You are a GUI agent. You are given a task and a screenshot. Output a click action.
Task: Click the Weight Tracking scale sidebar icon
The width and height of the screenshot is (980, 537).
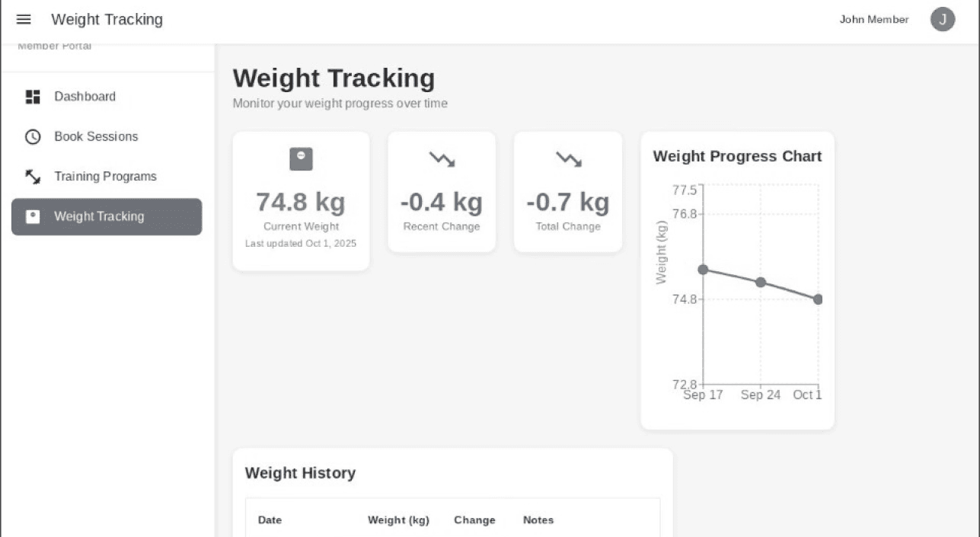pyautogui.click(x=33, y=217)
